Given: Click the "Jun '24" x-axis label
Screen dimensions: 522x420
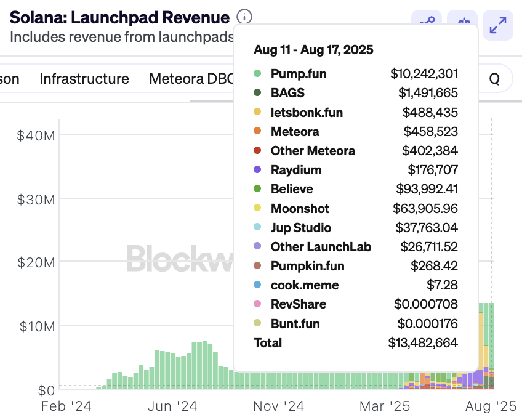Looking at the screenshot, I should point(172,406).
